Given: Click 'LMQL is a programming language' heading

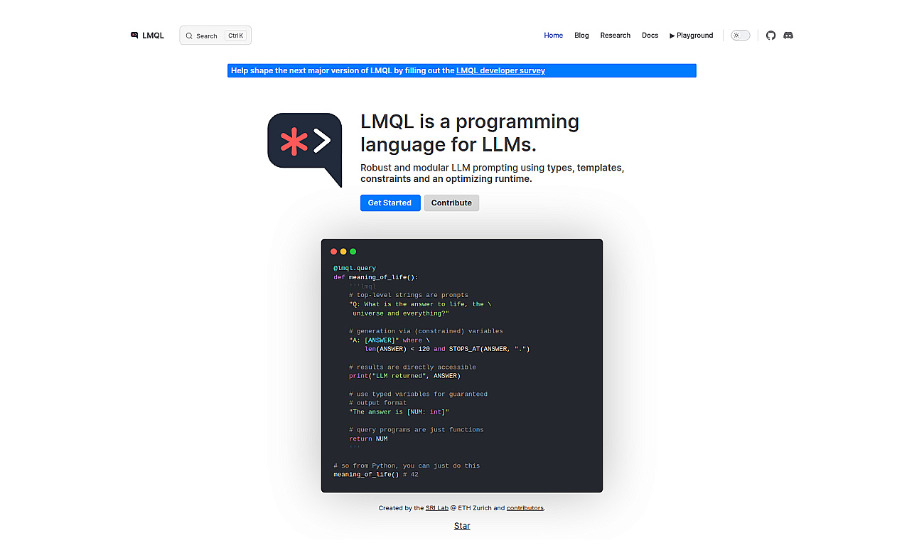Looking at the screenshot, I should tap(470, 133).
